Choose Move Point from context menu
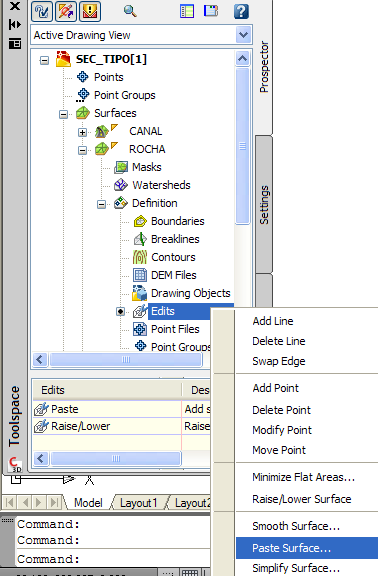The image size is (378, 576). [x=279, y=450]
